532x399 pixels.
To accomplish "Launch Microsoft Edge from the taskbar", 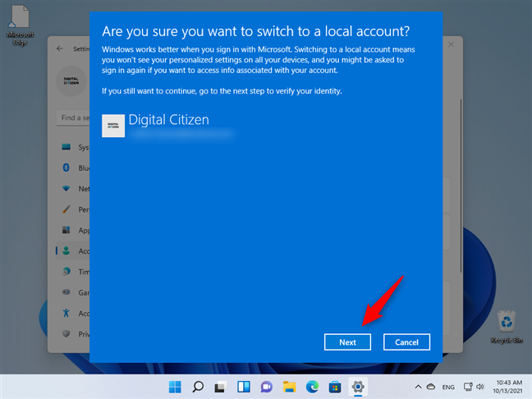I will (312, 387).
